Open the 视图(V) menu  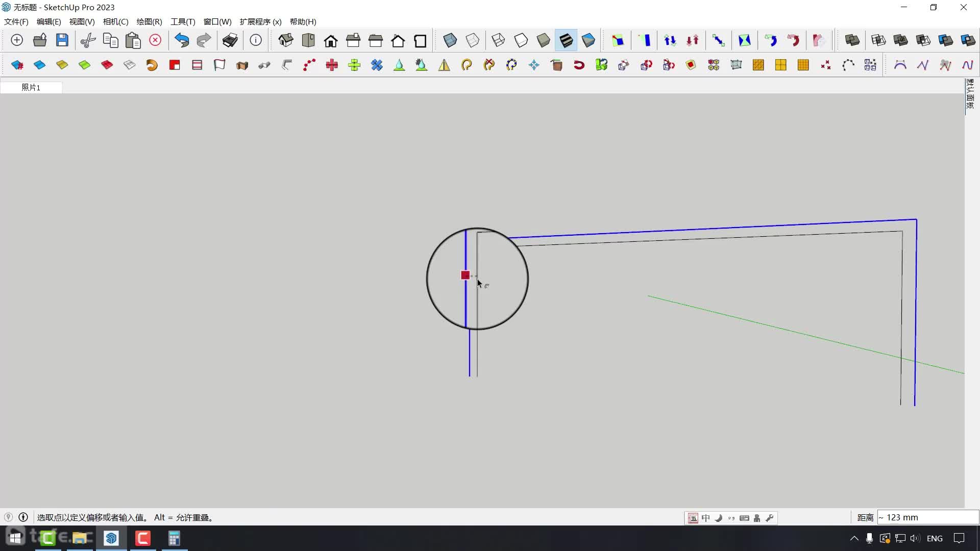click(x=82, y=21)
